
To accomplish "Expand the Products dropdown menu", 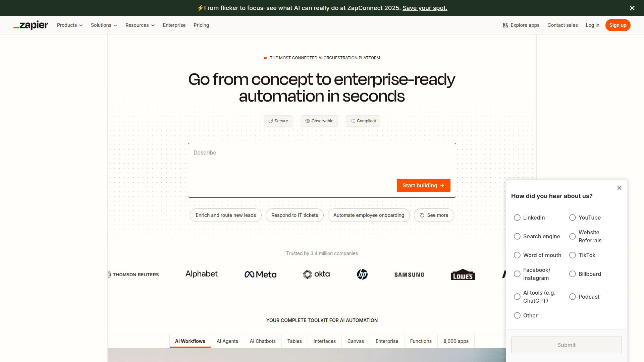I will pyautogui.click(x=70, y=25).
